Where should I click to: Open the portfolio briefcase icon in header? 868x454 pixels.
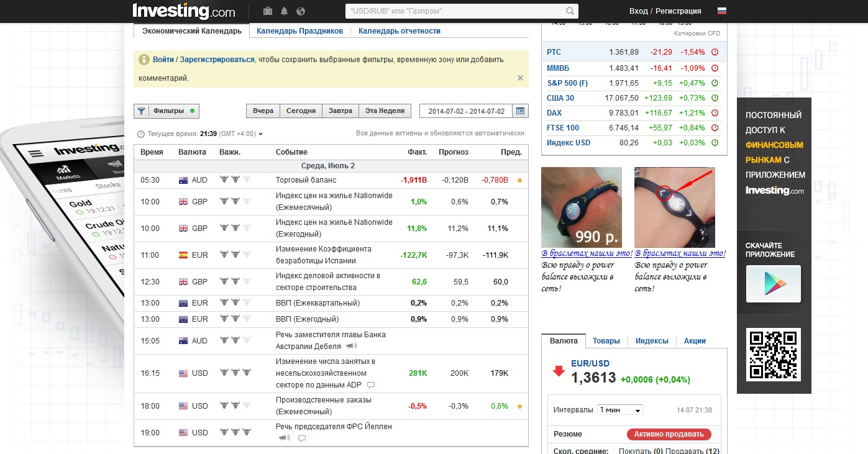coord(268,11)
